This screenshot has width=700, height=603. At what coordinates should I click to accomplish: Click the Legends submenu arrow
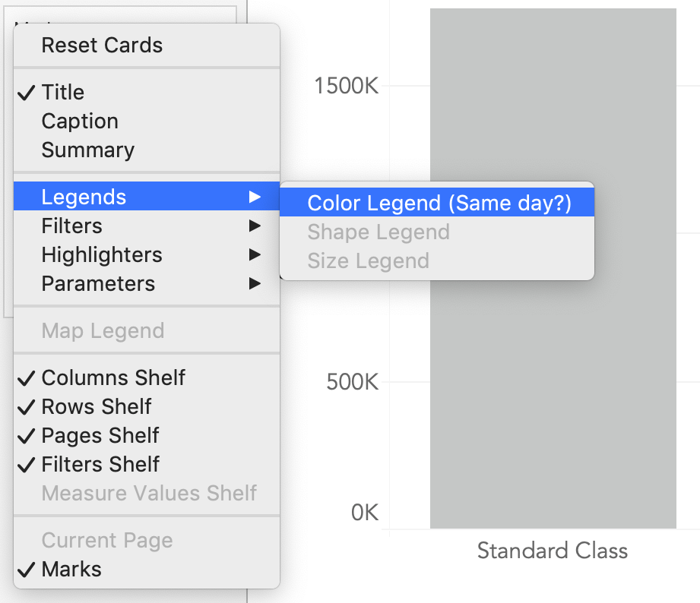(x=255, y=197)
